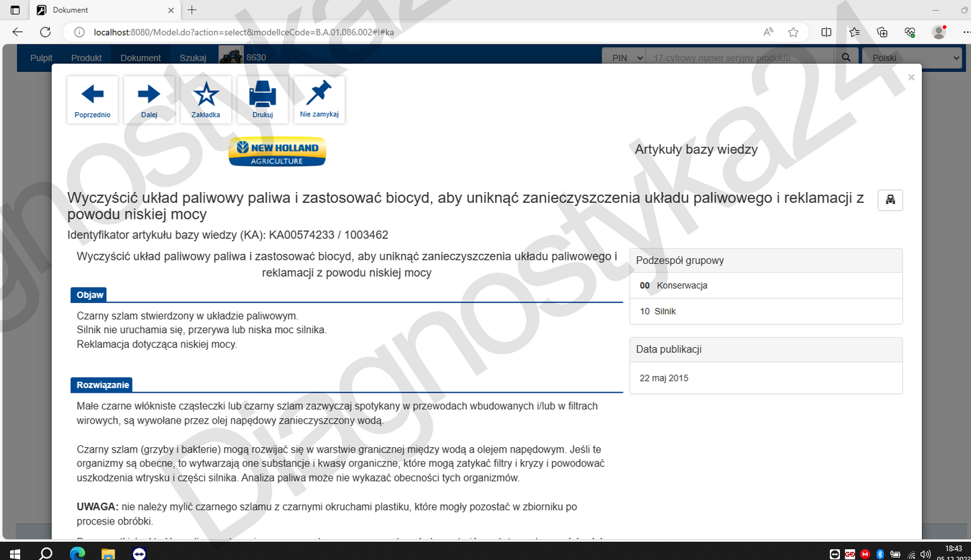Viewport: 971px width, 560px height.
Task: Focus the 17-digit serial number field
Action: [x=740, y=58]
